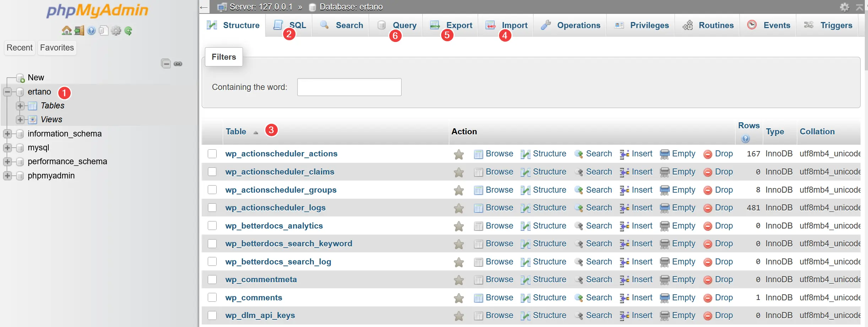
Task: Collapse the top menu bar arrows icon
Action: coord(859,7)
